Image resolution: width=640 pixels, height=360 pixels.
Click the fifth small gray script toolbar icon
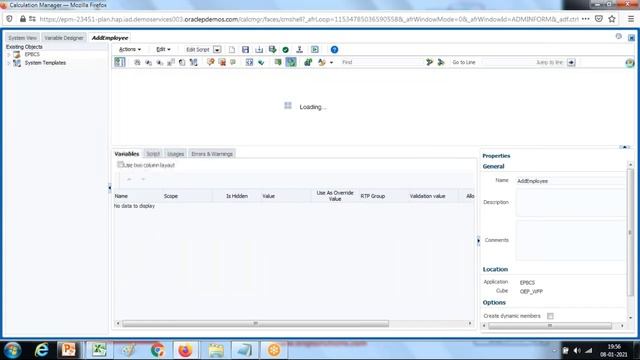tap(171, 62)
